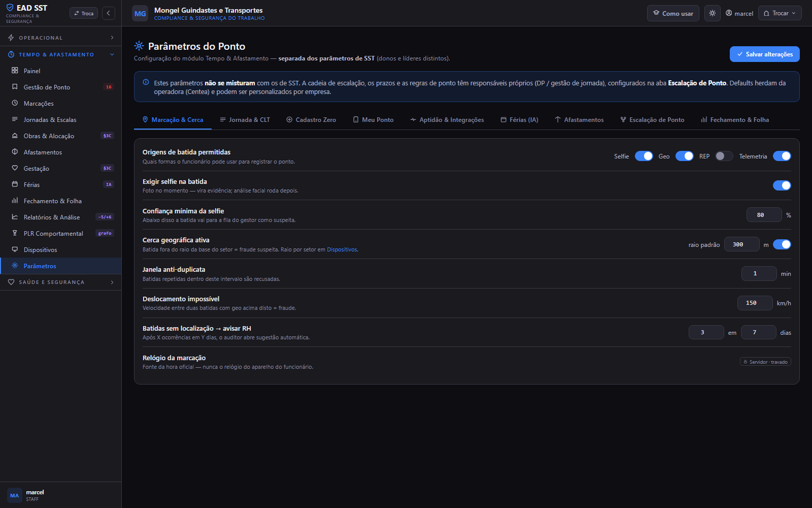Image resolution: width=812 pixels, height=508 pixels.
Task: Follow the Dispositivos link in Cerca description
Action: click(342, 249)
